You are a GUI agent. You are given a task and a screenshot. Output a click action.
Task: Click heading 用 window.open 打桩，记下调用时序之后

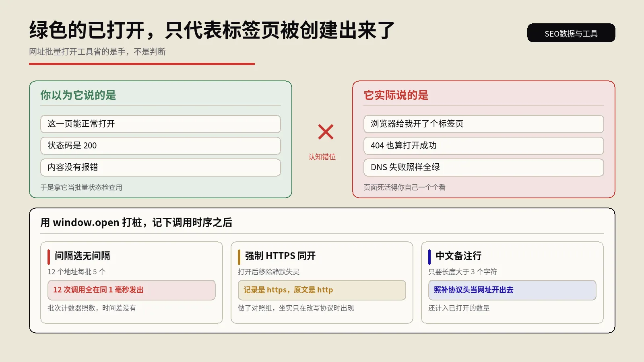(x=136, y=222)
